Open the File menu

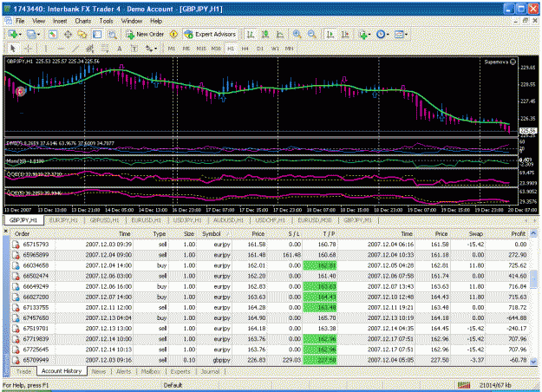click(x=20, y=21)
